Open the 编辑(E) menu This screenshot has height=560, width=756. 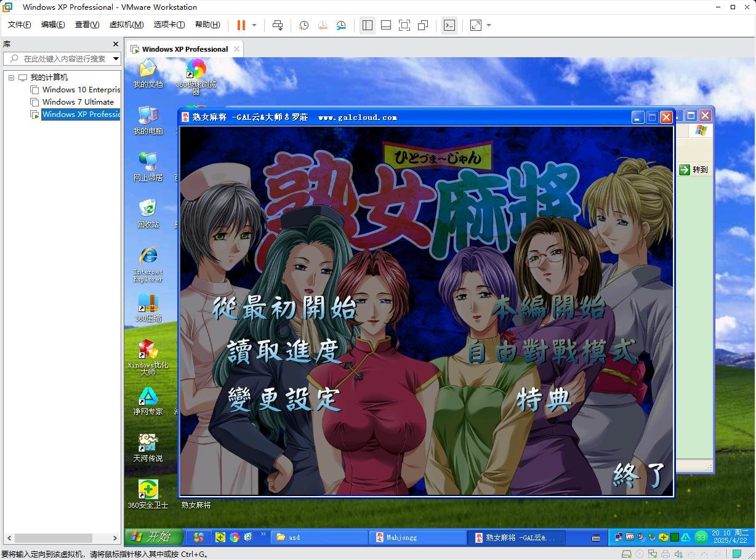coord(53,25)
